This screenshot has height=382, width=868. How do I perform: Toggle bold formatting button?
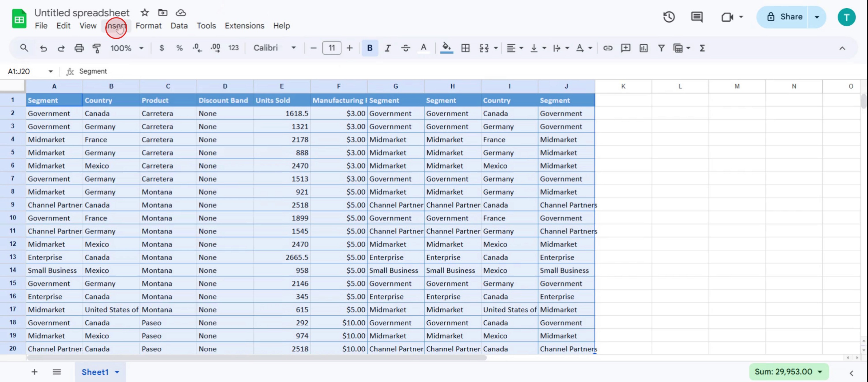[370, 48]
